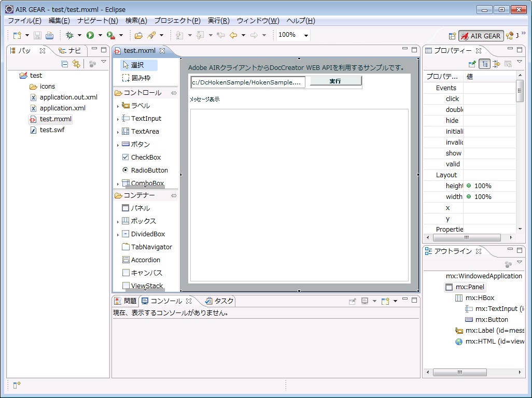Click the height property value 100%

(482, 186)
